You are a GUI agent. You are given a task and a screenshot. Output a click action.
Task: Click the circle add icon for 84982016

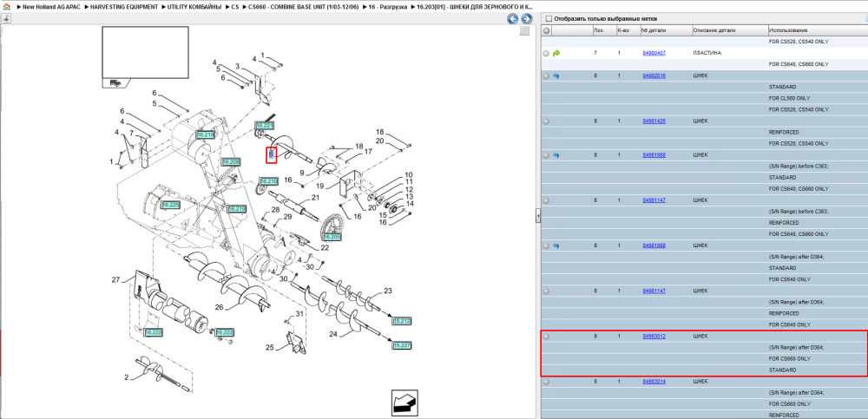(x=546, y=75)
